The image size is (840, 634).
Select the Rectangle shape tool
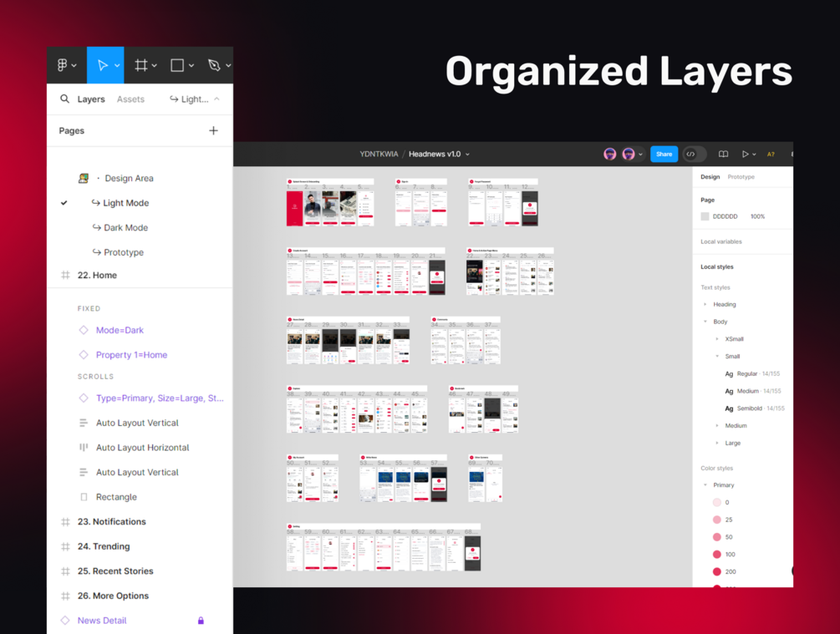point(177,65)
